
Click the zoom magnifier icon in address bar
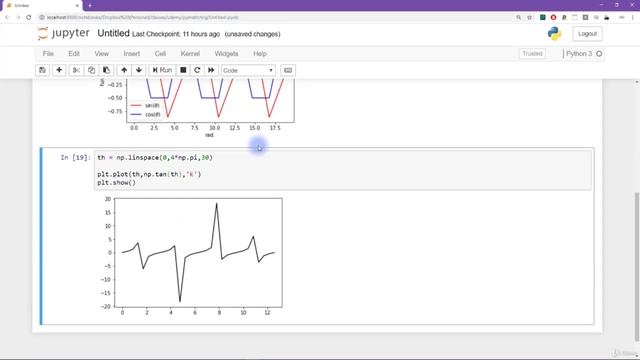click(x=518, y=18)
